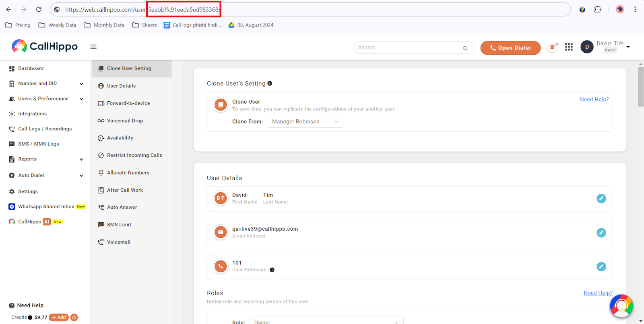Click the orange email envelope icon
This screenshot has height=324, width=644.
tap(220, 232)
